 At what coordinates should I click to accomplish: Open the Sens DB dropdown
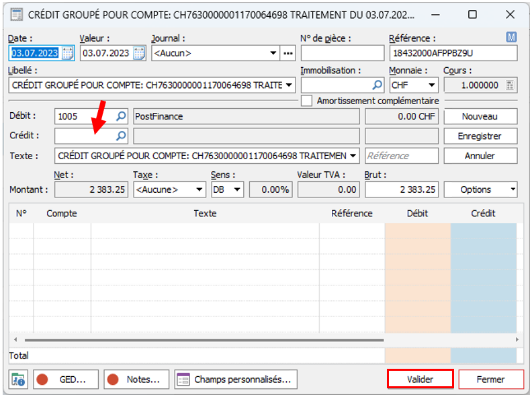tap(237, 190)
